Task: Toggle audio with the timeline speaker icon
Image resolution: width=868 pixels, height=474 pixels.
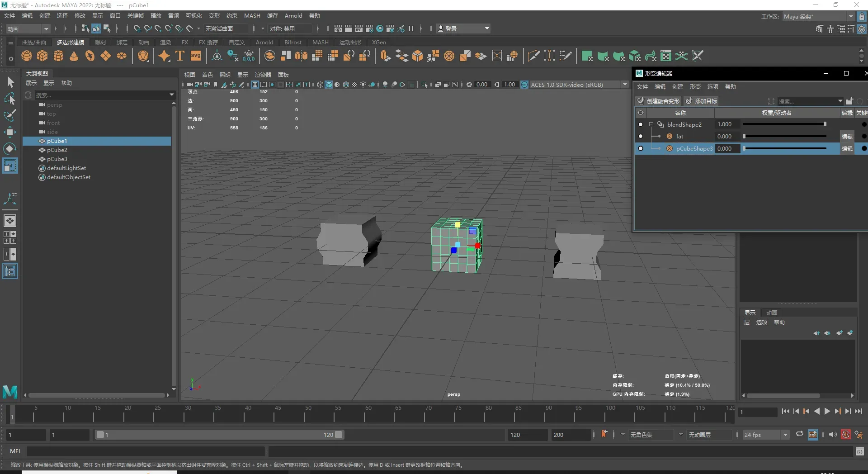Action: (x=833, y=435)
